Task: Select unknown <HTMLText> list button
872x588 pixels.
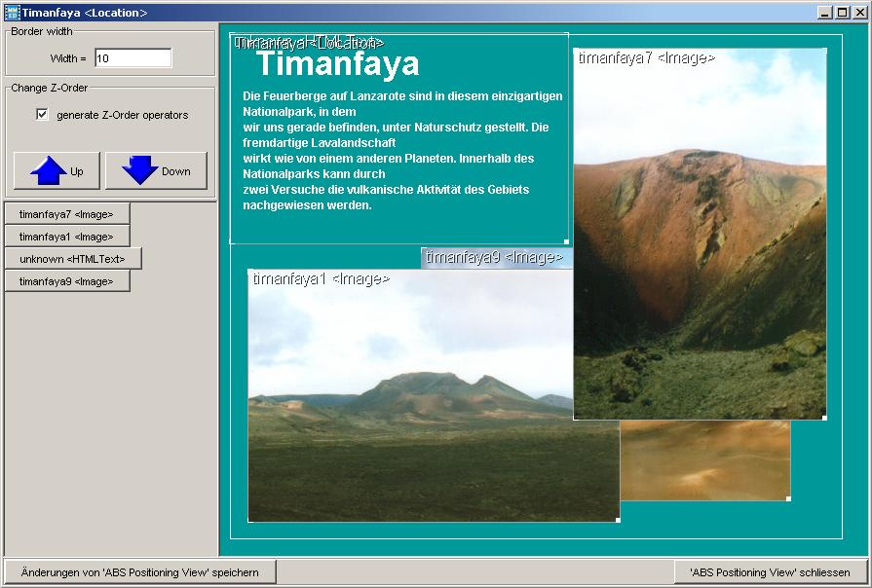Action: (x=73, y=258)
